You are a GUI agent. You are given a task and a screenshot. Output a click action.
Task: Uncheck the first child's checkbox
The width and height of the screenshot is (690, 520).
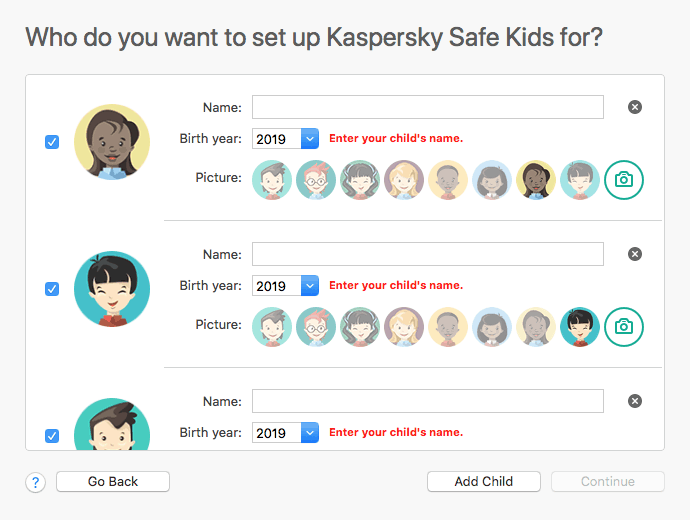[x=52, y=142]
